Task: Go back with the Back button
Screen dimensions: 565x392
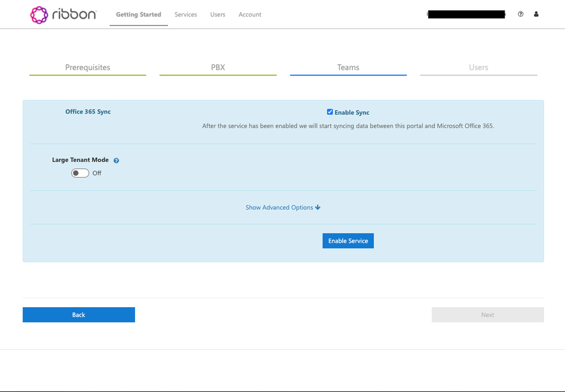Action: pos(79,315)
